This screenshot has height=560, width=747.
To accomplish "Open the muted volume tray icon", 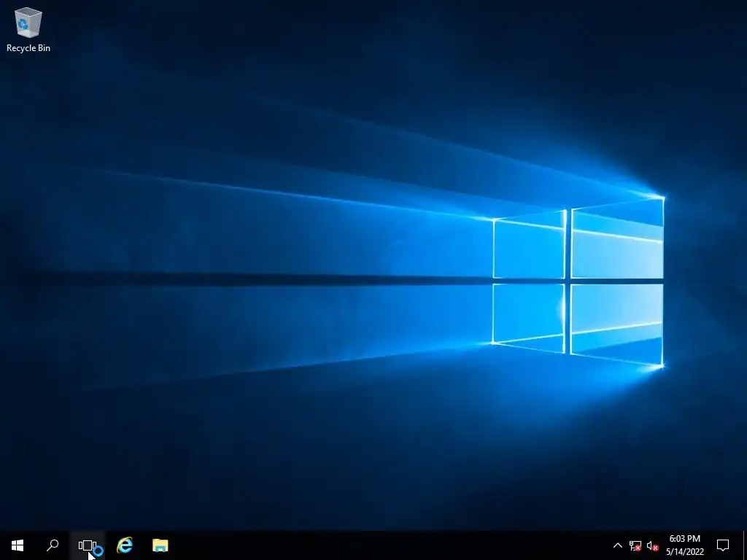I will point(652,545).
